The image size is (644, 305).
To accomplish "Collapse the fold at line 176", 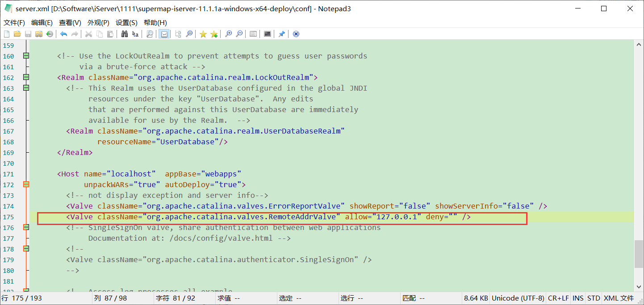I will coord(26,227).
